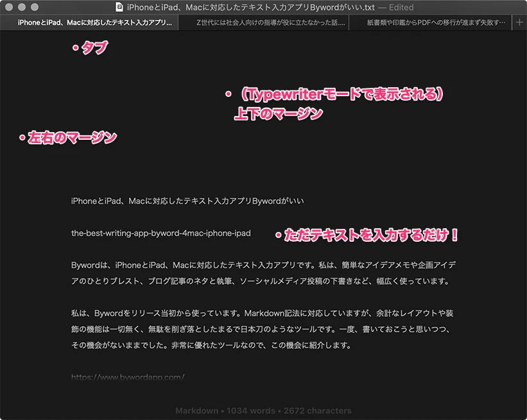Click the document proxy icon in title bar
Image resolution: width=527 pixels, height=420 pixels.
tap(119, 8)
